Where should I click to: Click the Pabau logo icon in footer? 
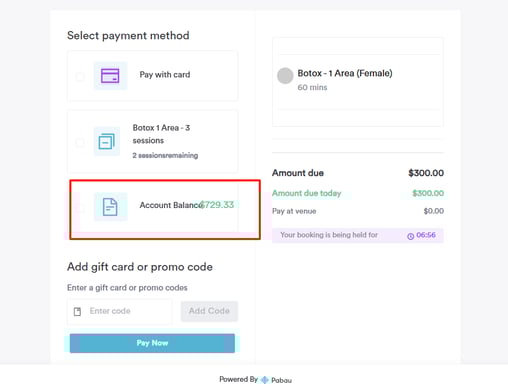pos(265,380)
